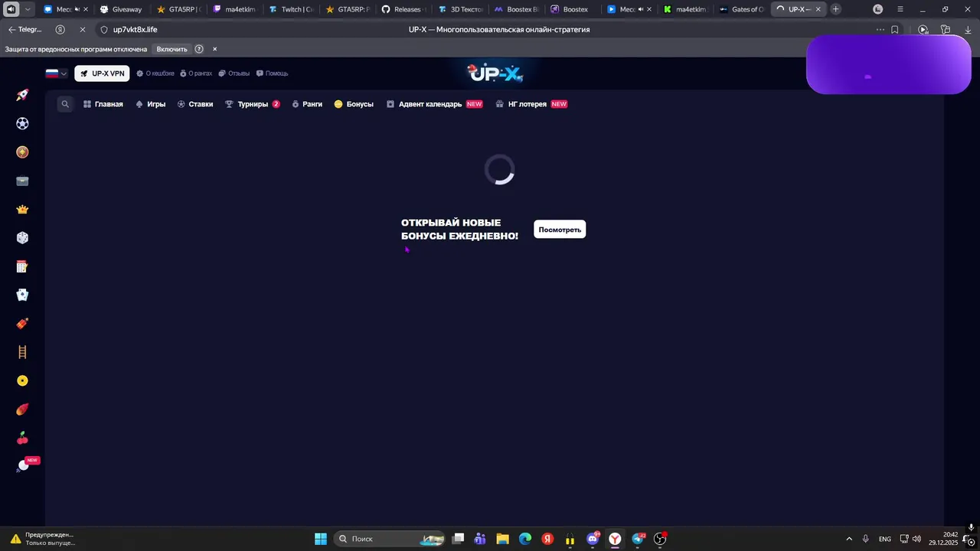Open the soccer ball sports icon
This screenshot has height=551, width=980.
pyautogui.click(x=22, y=123)
